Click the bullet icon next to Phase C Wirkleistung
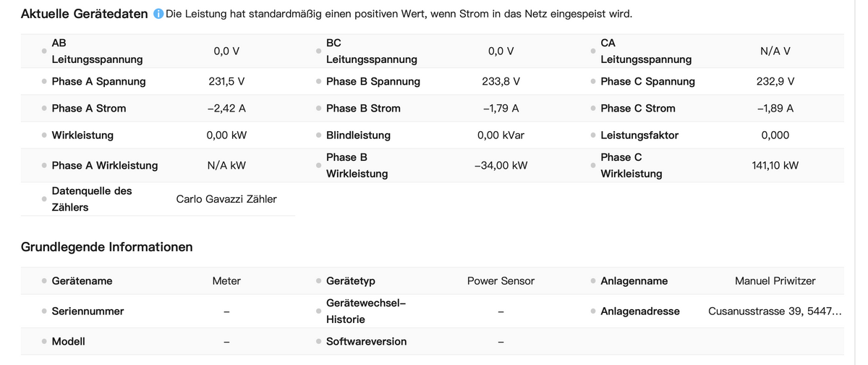This screenshot has width=868, height=365. click(593, 166)
